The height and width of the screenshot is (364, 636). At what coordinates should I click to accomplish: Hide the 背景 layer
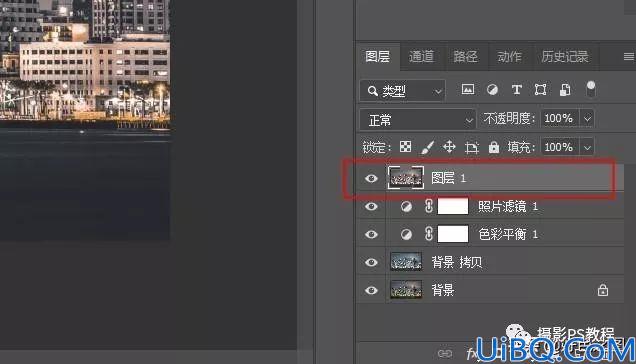[371, 291]
